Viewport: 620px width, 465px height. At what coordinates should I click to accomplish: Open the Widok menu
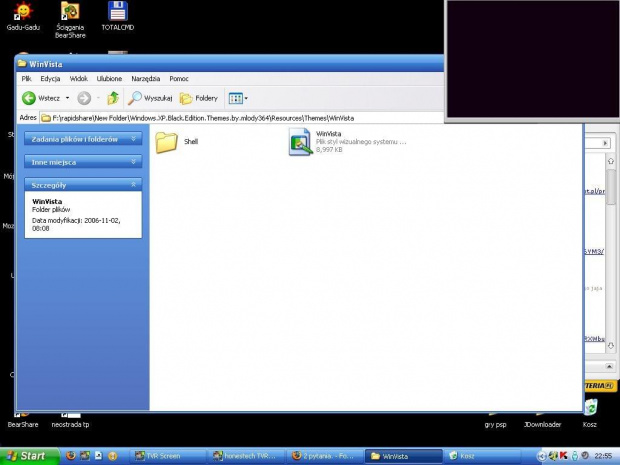pyautogui.click(x=78, y=79)
